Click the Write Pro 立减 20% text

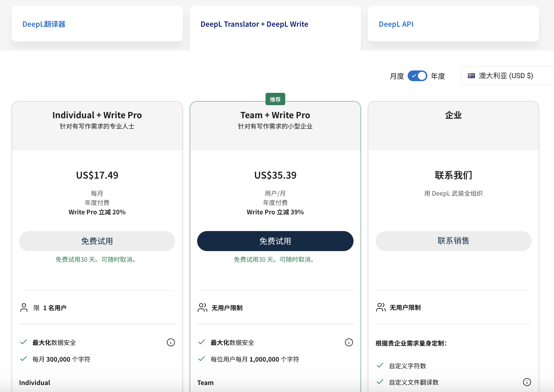(x=97, y=212)
